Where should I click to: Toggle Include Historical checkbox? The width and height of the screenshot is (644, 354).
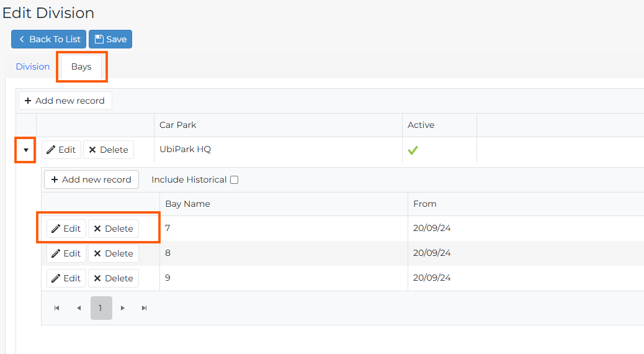click(x=234, y=179)
